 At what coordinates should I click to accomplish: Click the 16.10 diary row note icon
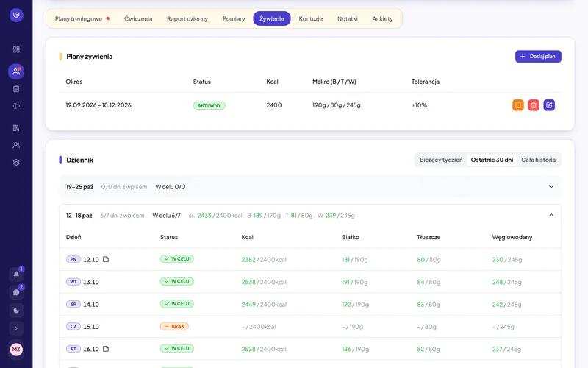[x=106, y=349]
